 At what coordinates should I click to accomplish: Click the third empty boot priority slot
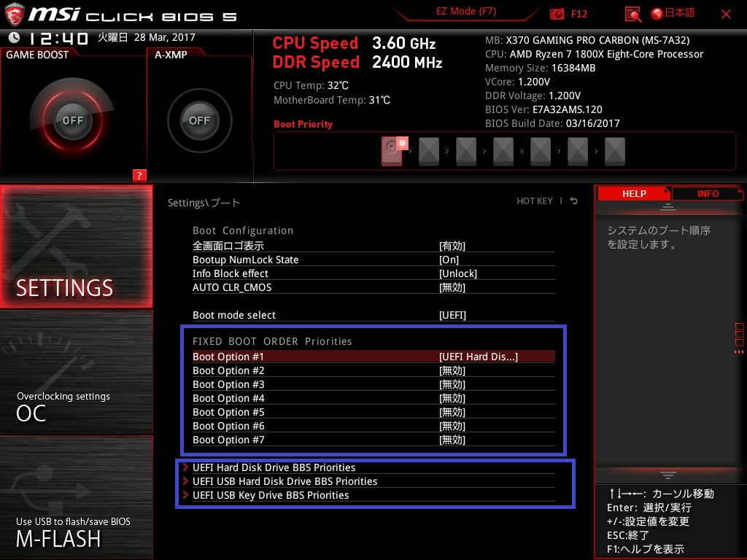point(466,152)
